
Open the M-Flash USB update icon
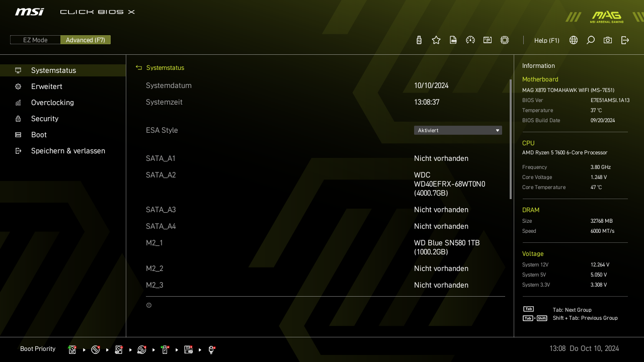[x=419, y=40]
